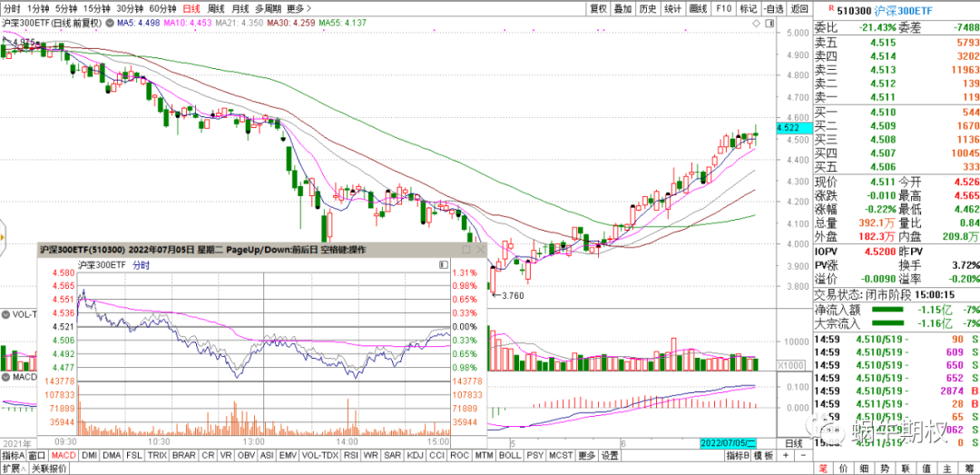Collapse the MACD indicator panel arrow

coord(5,376)
